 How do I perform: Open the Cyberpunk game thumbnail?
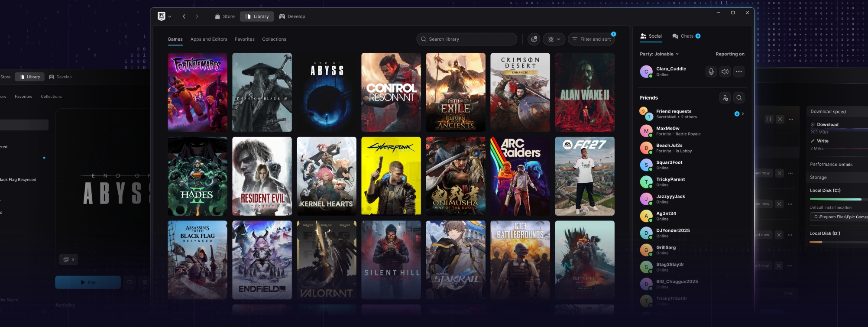(x=391, y=176)
